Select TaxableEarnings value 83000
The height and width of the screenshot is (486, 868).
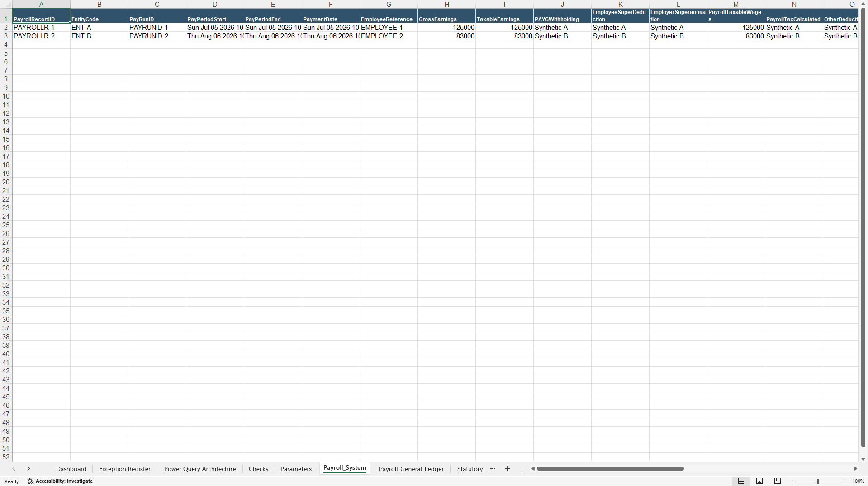click(x=504, y=36)
